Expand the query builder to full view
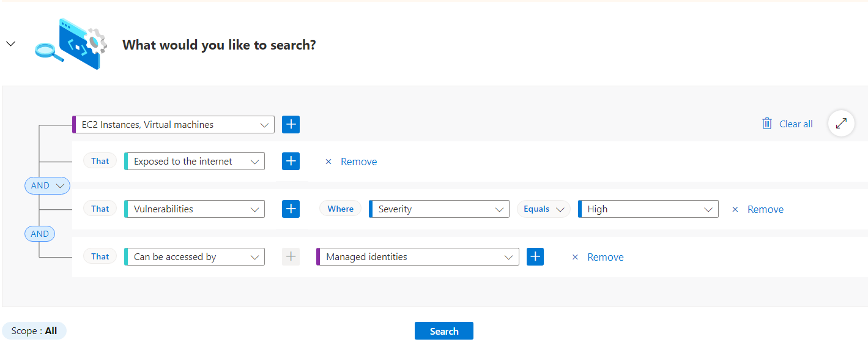 841,123
